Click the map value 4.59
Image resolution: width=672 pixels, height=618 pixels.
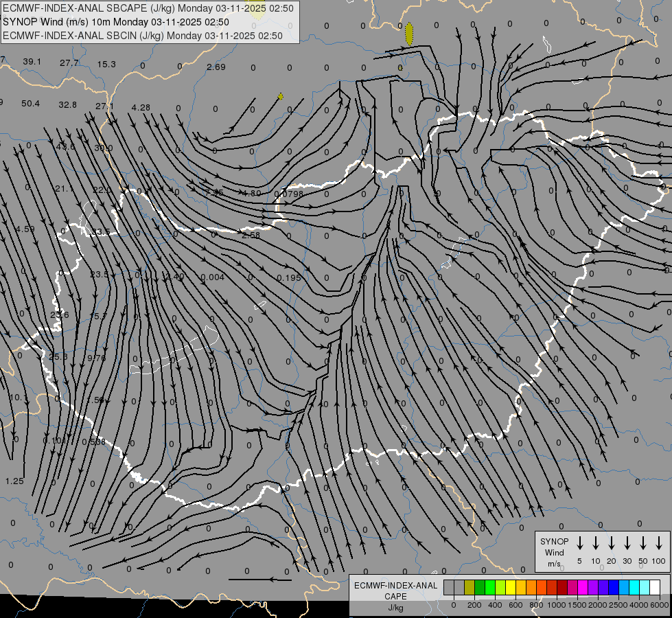point(25,229)
